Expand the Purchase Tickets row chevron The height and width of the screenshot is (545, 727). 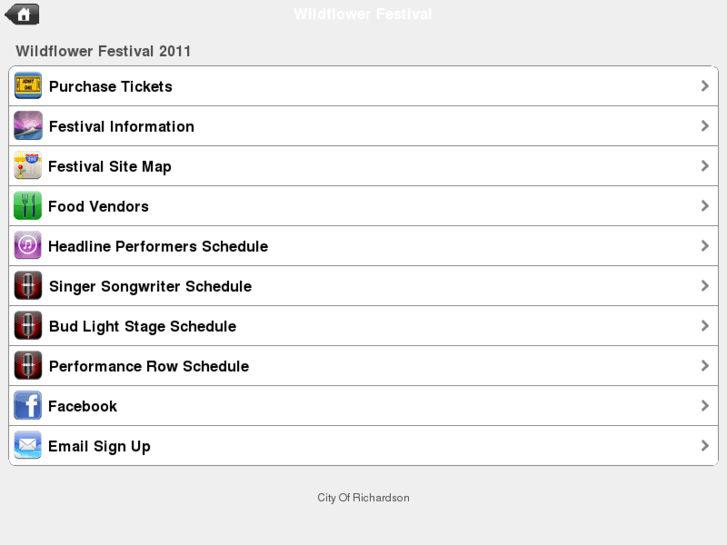tap(705, 86)
